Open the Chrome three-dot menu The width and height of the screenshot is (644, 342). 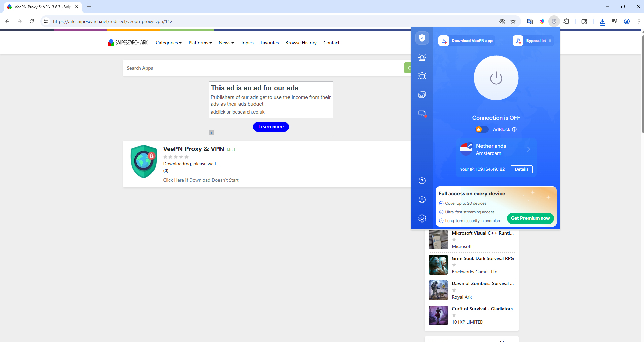639,21
